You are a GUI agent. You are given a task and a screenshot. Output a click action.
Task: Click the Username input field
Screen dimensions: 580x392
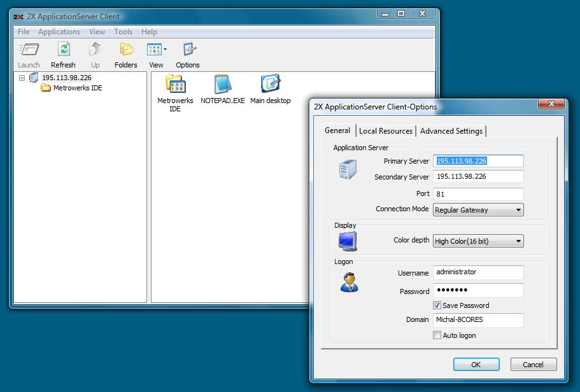(478, 272)
